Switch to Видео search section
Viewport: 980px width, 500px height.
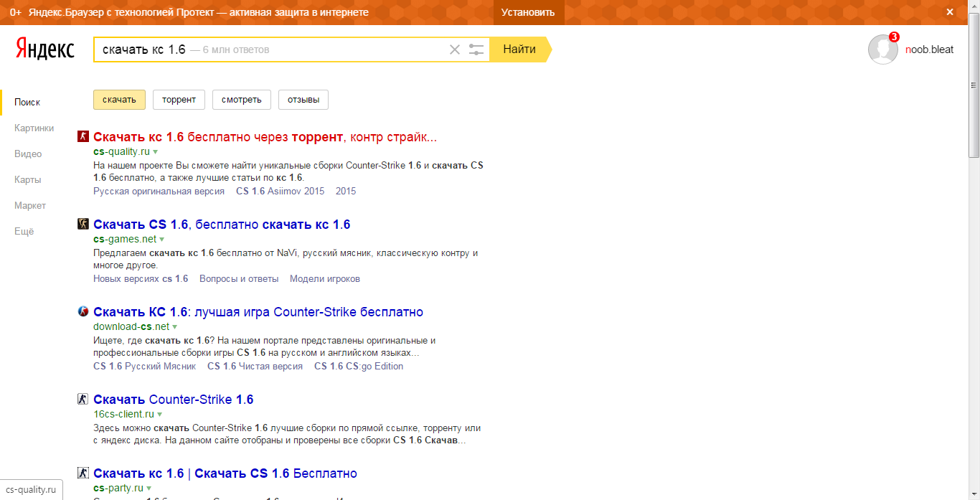tap(28, 154)
